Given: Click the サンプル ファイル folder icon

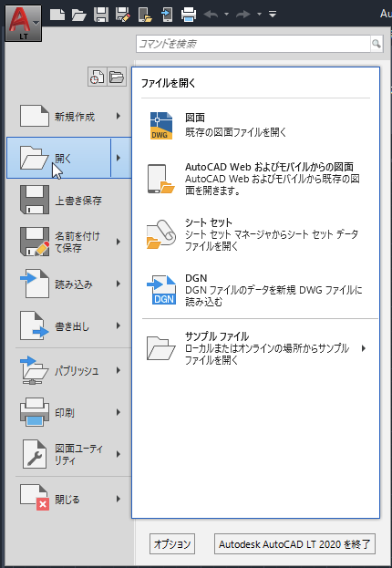Looking at the screenshot, I should (160, 348).
